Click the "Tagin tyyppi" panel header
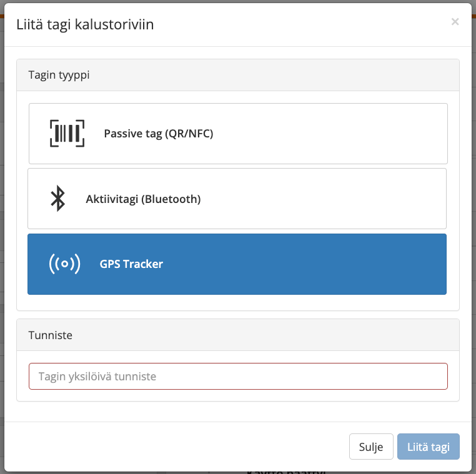Image resolution: width=476 pixels, height=474 pixels. [x=238, y=75]
